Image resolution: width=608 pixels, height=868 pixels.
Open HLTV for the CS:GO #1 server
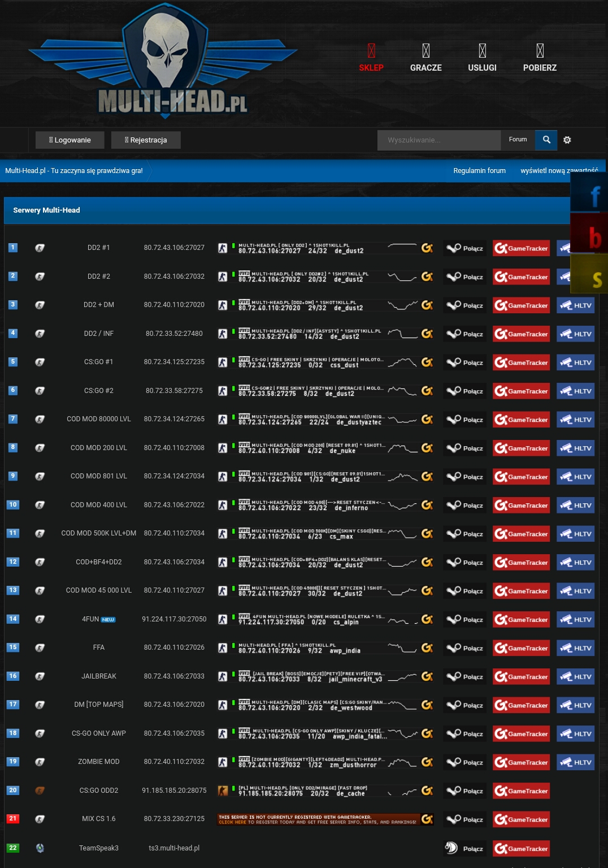point(575,362)
